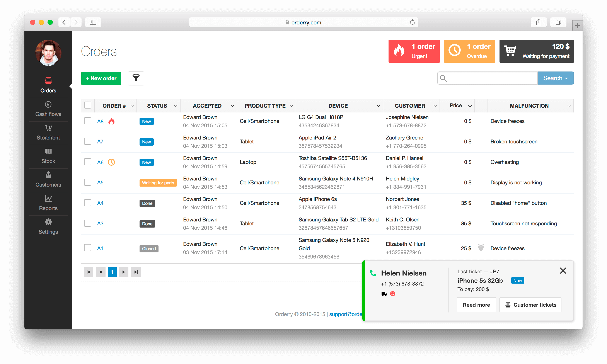Click the Overdue orders orange tile
Viewport: 607px width, 364px height.
coord(469,51)
